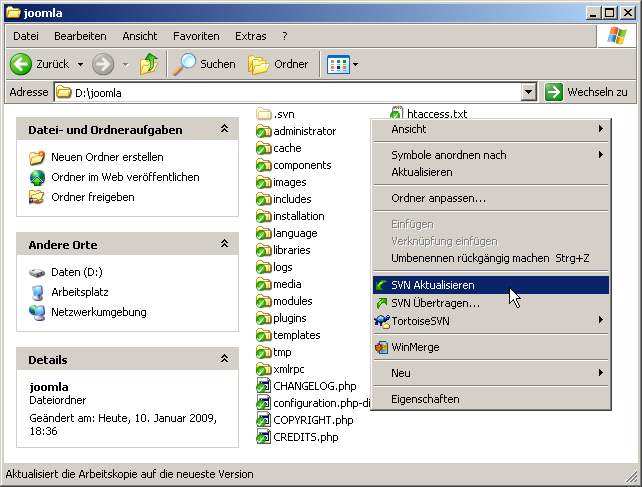This screenshot has height=487, width=642.
Task: Click the SVN Übertragen commit arrow icon
Action: (x=382, y=304)
